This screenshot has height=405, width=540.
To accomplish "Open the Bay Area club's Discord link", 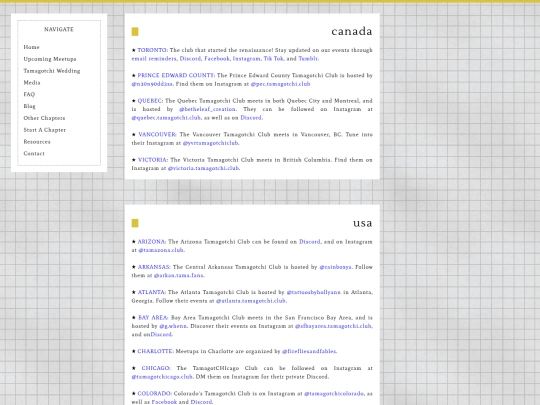I will tap(161, 335).
